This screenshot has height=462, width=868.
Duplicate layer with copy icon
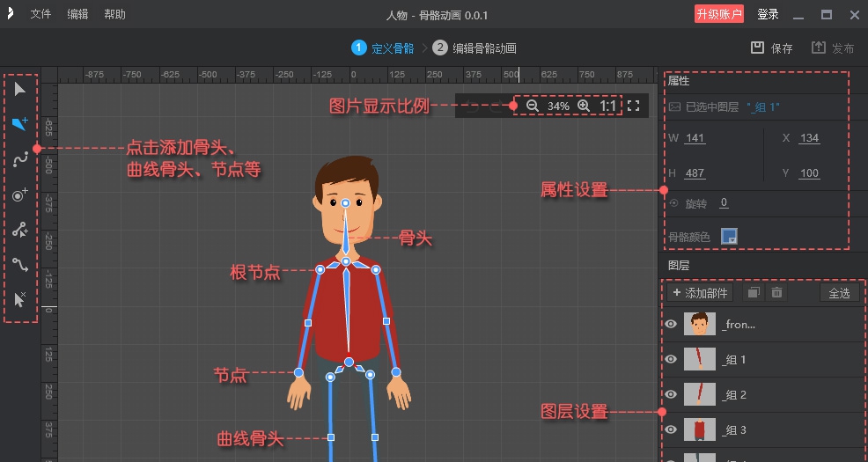tap(753, 293)
